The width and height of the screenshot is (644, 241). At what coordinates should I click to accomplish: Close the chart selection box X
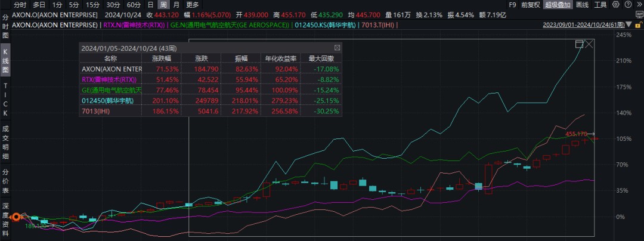click(x=589, y=44)
